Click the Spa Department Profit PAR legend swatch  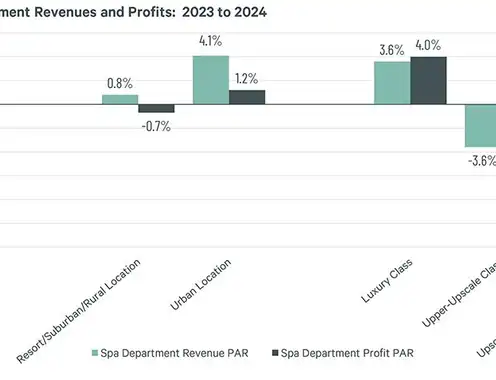tap(275, 353)
